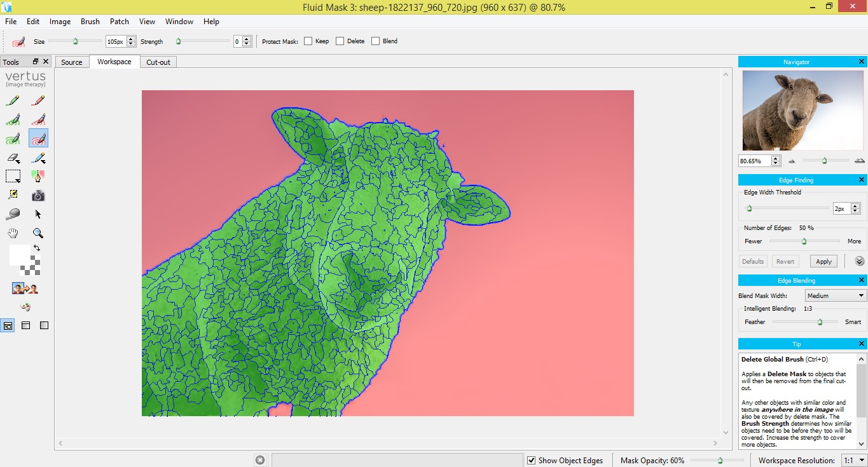The image size is (868, 467).
Task: Open the Workspace Resolution 1:1 dropdown
Action: point(853,460)
